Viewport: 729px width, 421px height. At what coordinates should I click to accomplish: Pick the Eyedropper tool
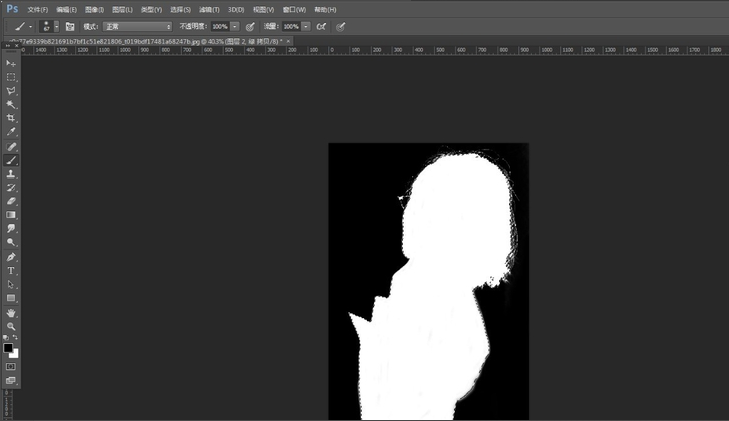tap(11, 132)
